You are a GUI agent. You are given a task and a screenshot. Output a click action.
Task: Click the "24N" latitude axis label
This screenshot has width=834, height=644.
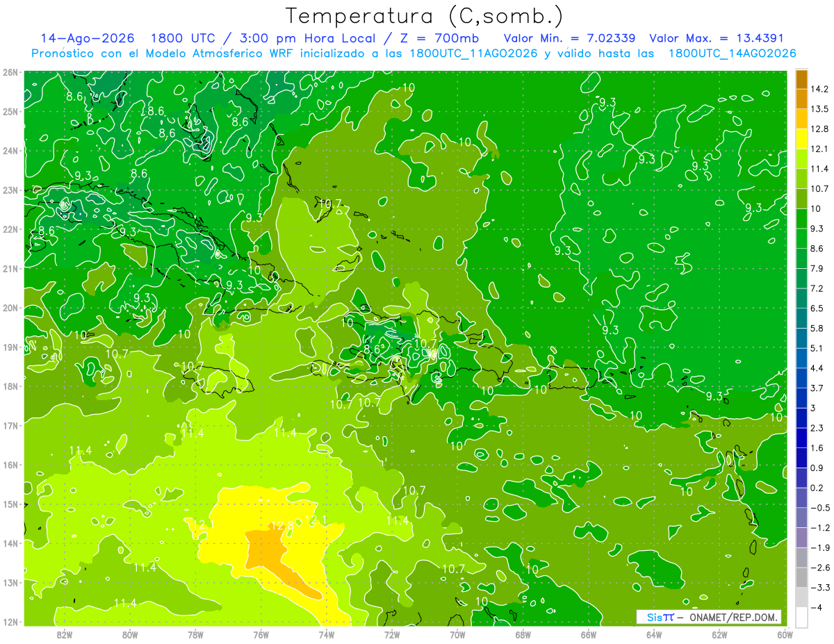tap(10, 151)
